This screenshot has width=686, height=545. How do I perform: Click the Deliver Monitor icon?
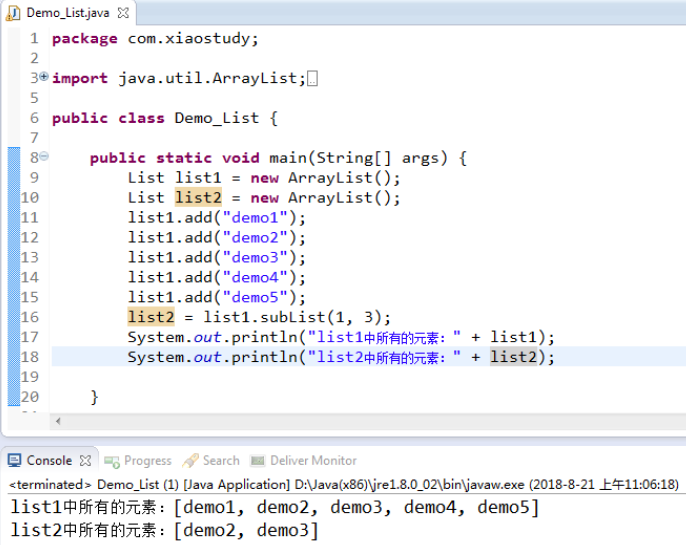coord(257,461)
